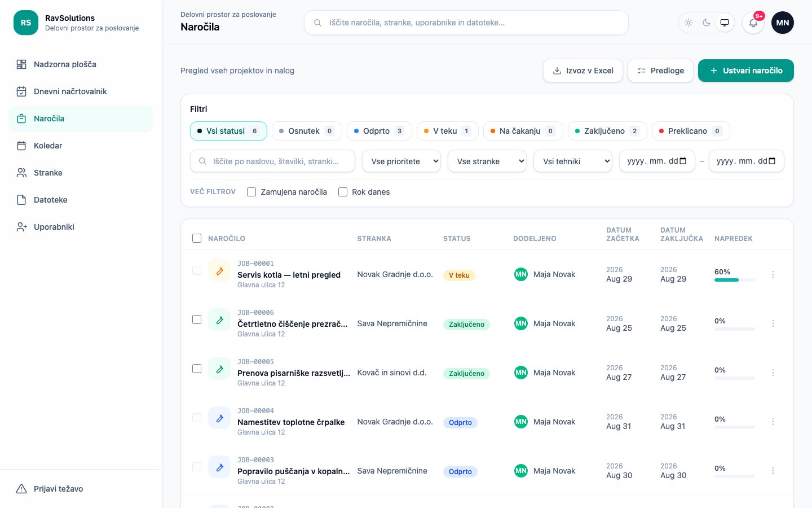Image resolution: width=812 pixels, height=508 pixels.
Task: Open Dnevni načrtovalnik in sidebar
Action: point(81,91)
